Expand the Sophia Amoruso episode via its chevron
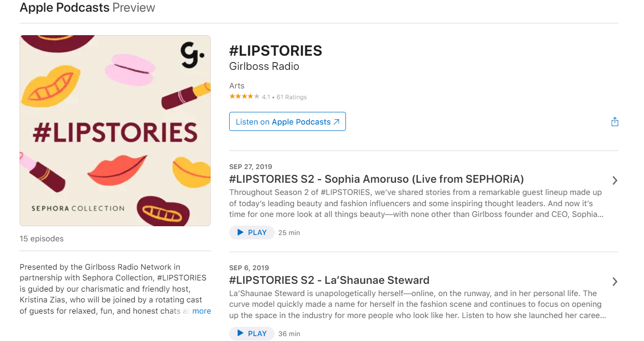Screen dimensions: 644x341 [x=615, y=180]
